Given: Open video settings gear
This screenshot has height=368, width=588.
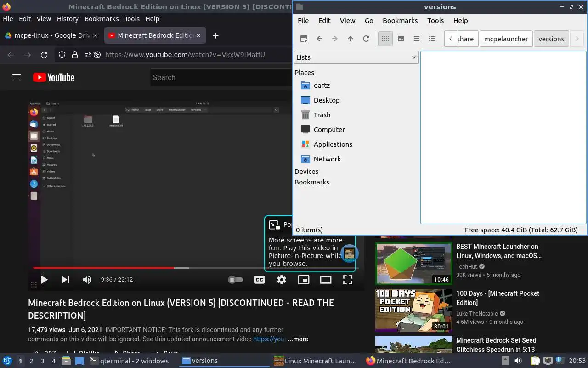Looking at the screenshot, I should click(x=282, y=279).
